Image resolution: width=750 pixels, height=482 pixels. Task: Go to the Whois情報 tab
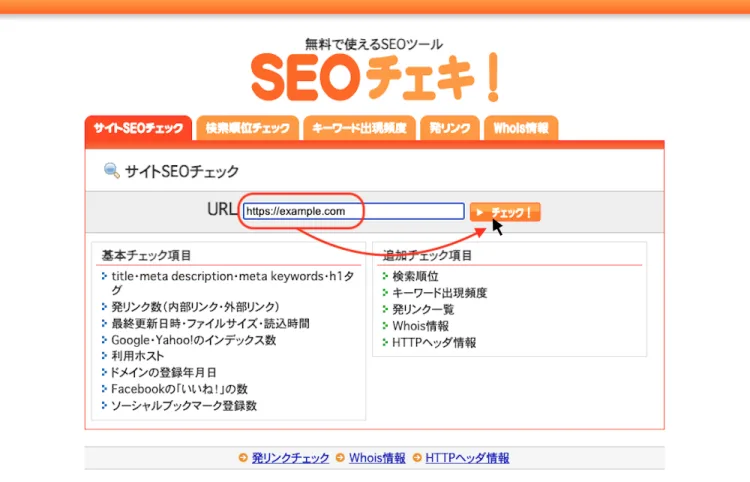(x=521, y=128)
